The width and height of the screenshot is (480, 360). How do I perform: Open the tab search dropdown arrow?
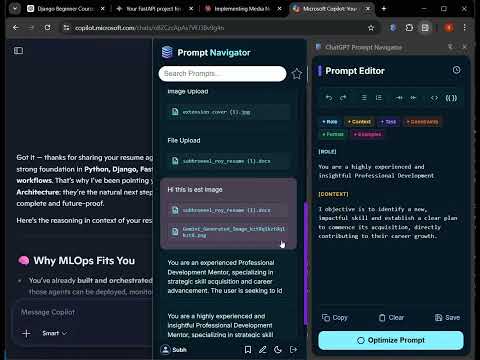point(15,9)
